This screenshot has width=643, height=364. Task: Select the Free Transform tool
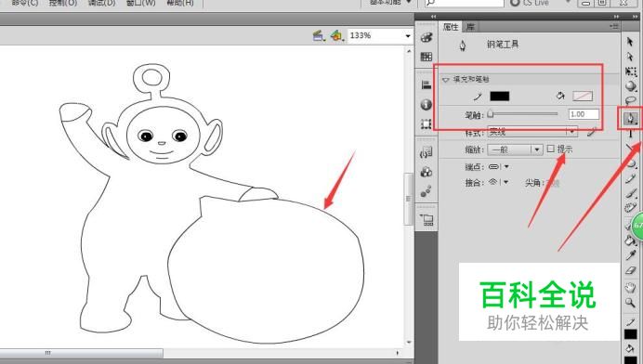(x=631, y=71)
